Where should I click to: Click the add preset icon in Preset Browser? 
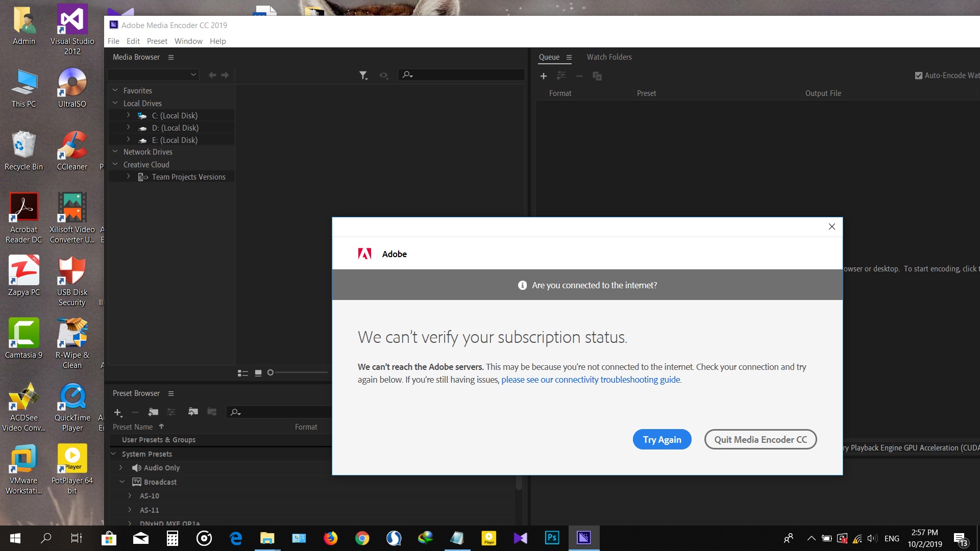(x=118, y=412)
